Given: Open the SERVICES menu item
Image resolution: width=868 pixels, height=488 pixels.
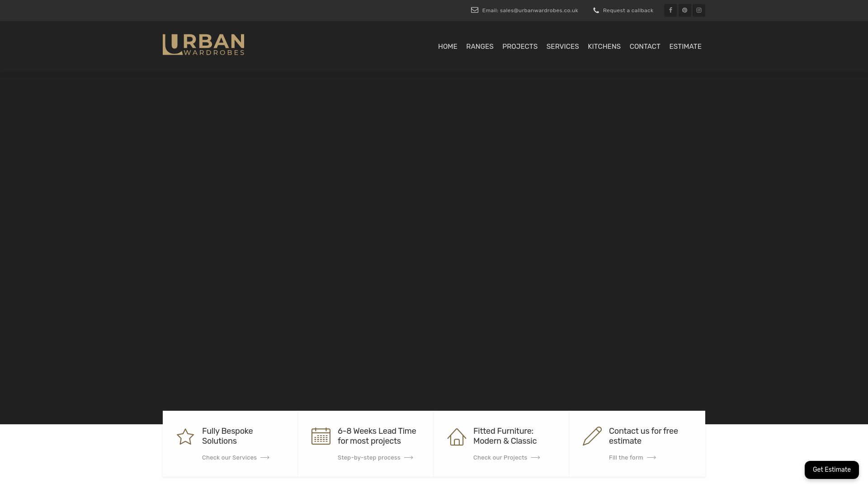Looking at the screenshot, I should tap(562, 47).
